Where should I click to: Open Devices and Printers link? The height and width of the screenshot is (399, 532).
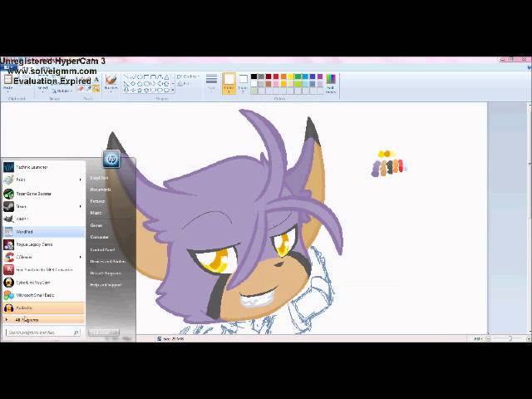tap(107, 261)
